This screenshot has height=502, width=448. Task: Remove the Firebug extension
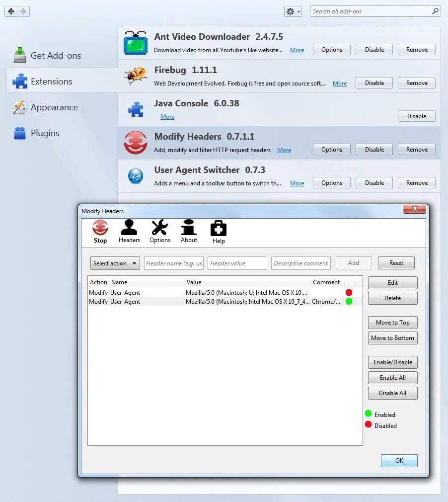coord(417,83)
